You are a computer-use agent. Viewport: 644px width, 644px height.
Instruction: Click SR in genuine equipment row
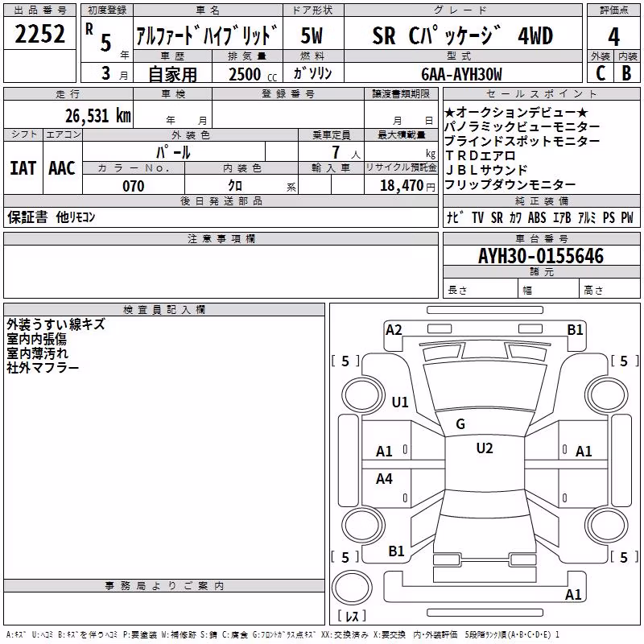[497, 217]
